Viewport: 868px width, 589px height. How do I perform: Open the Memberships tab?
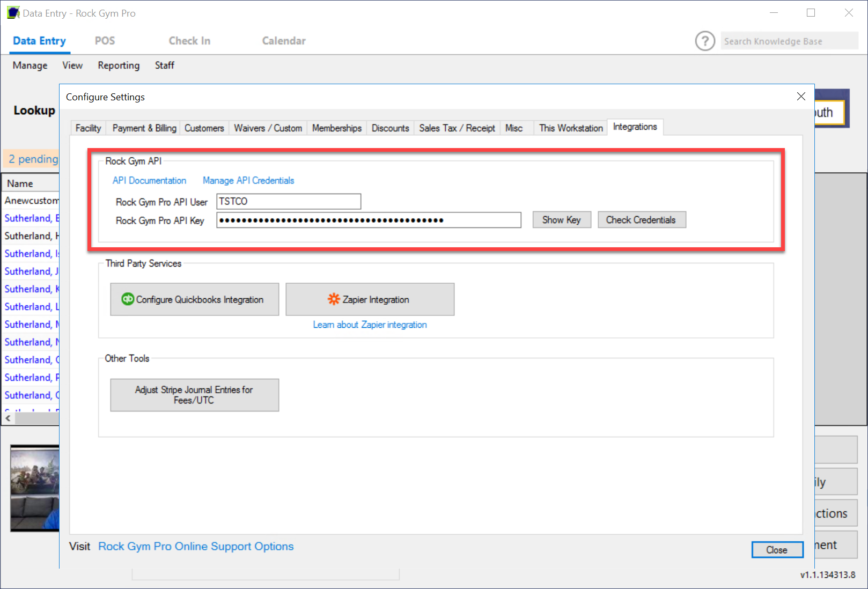(x=337, y=128)
